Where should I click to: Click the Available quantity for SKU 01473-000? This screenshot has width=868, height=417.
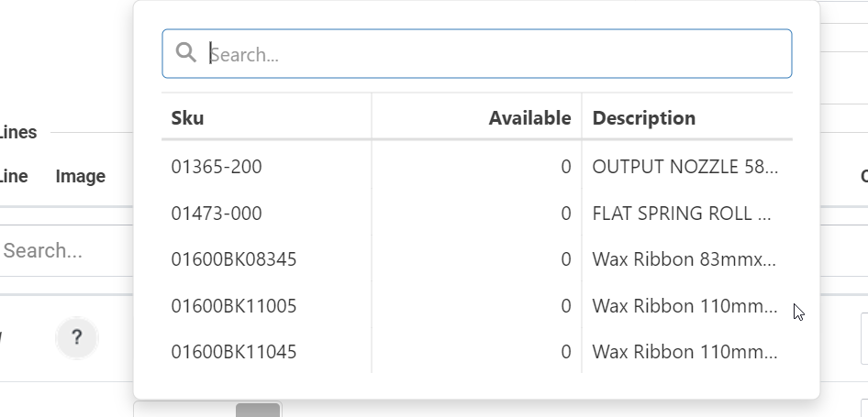coord(566,214)
